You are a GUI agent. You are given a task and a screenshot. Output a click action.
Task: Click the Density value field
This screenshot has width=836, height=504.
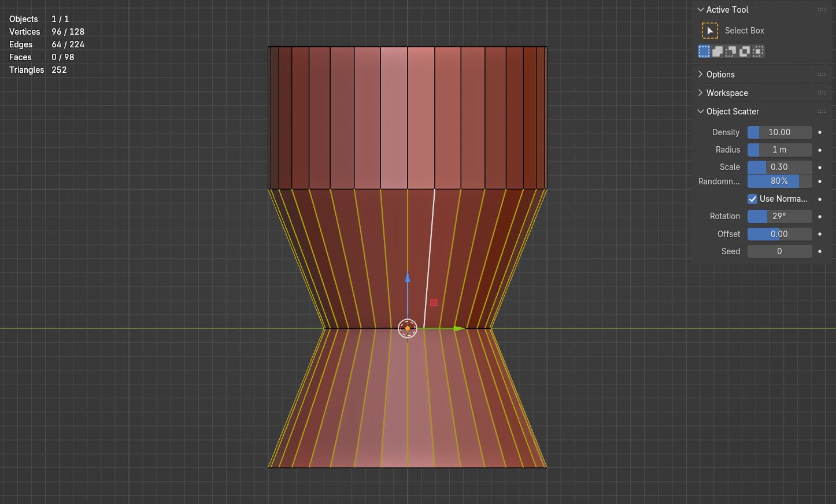pos(779,132)
